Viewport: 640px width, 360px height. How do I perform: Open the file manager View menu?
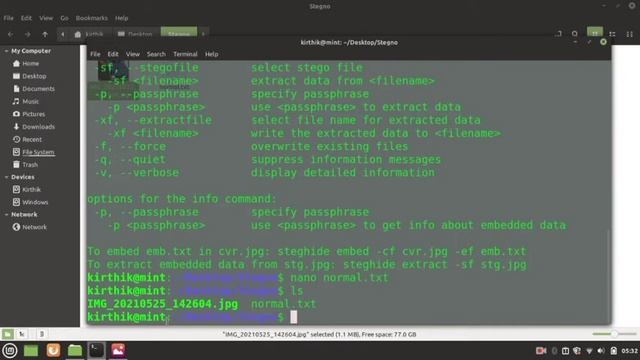[46, 18]
